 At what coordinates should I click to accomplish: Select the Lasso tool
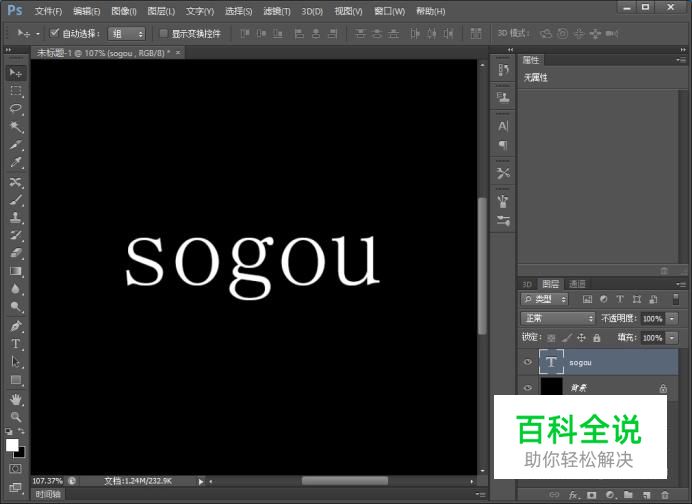[15, 109]
